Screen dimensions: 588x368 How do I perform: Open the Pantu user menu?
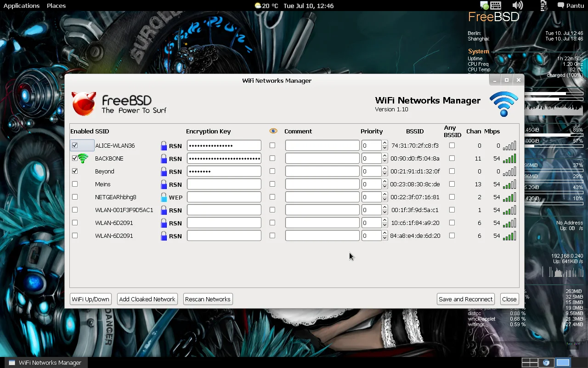(571, 6)
